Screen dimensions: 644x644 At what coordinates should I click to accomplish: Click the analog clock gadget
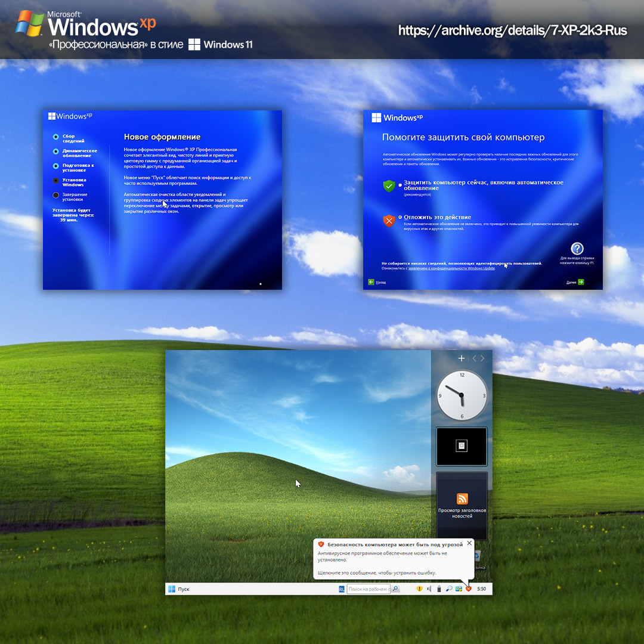coord(462,395)
